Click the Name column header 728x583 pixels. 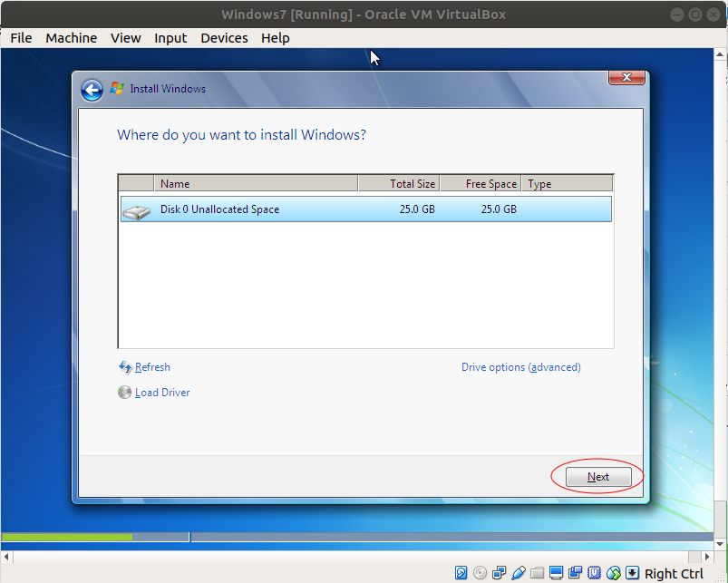pyautogui.click(x=256, y=183)
